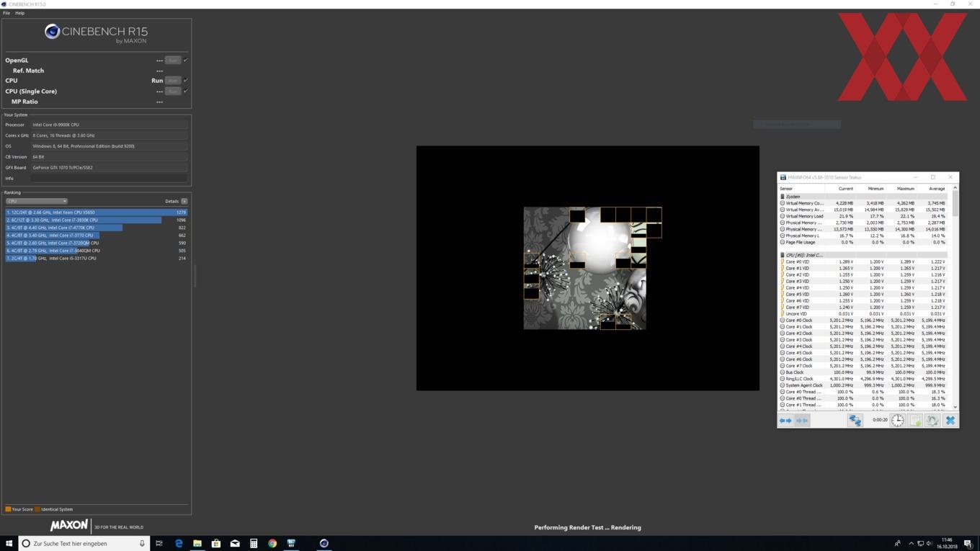This screenshot has height=551, width=980.
Task: Select the Core i7-3840QM ranking entry
Action: pos(97,251)
